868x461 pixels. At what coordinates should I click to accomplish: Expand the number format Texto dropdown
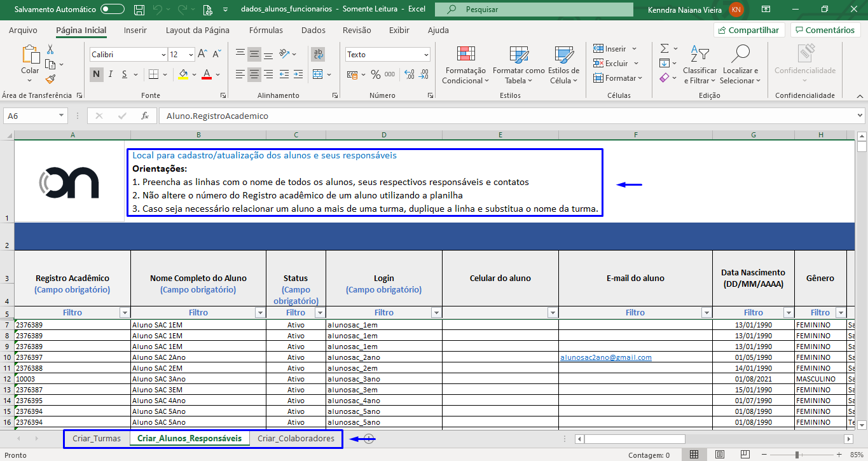425,55
